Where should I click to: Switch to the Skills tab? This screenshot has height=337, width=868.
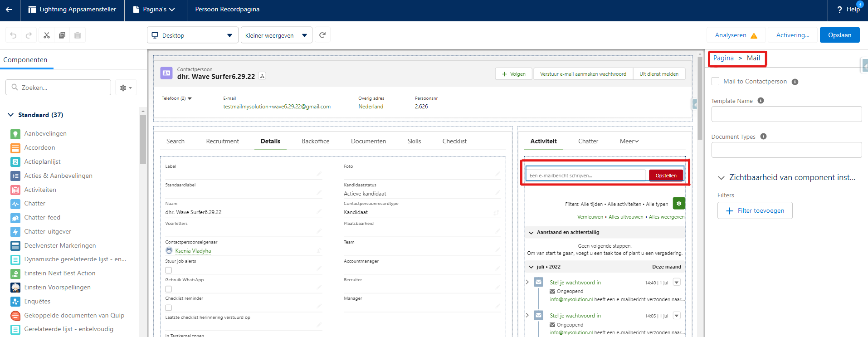click(414, 141)
